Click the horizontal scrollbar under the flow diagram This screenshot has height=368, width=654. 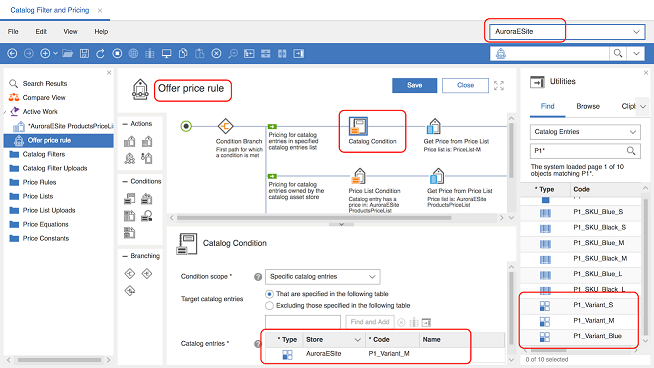[x=314, y=218]
